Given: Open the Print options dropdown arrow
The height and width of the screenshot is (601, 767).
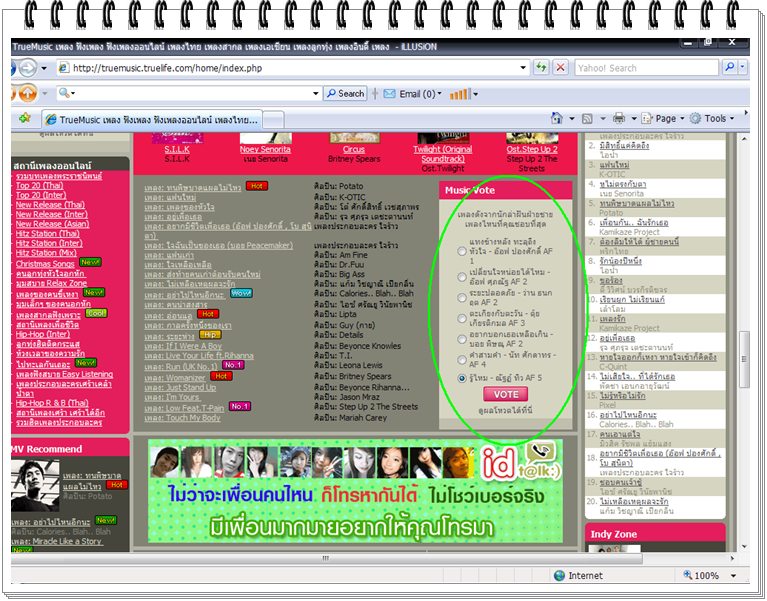Looking at the screenshot, I should (x=633, y=118).
